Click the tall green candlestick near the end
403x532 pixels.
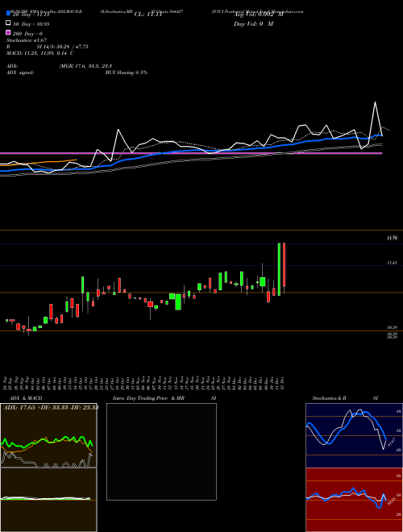pos(279,269)
